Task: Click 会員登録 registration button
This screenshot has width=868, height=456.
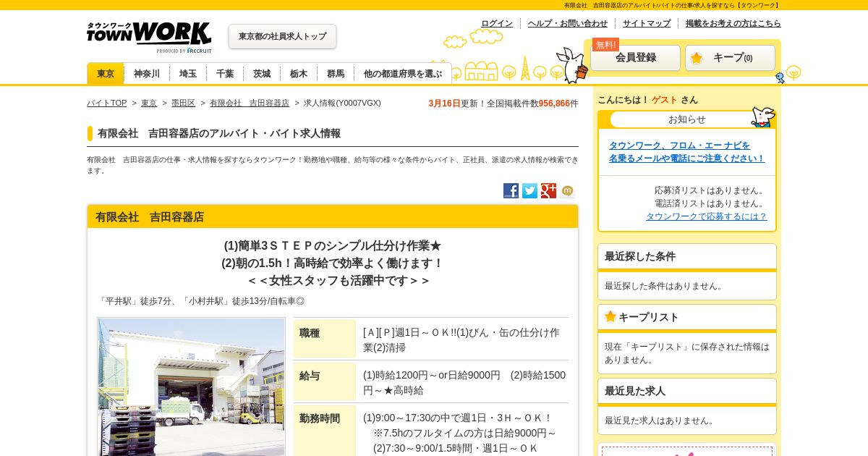Action: pyautogui.click(x=635, y=58)
